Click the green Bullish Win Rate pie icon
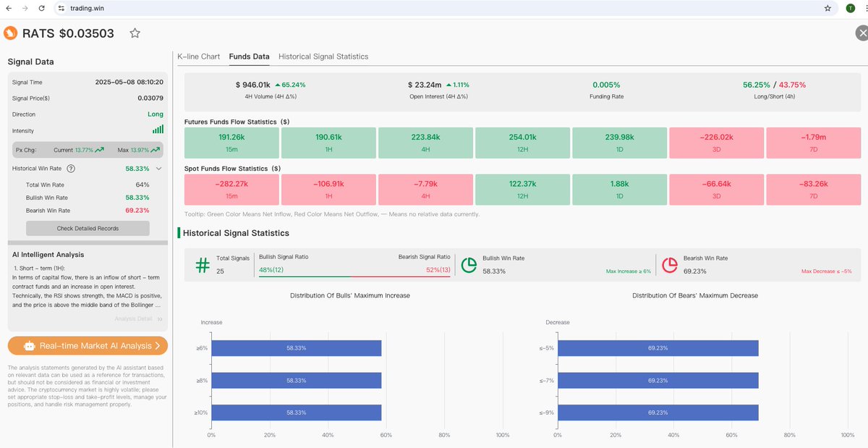 469,265
